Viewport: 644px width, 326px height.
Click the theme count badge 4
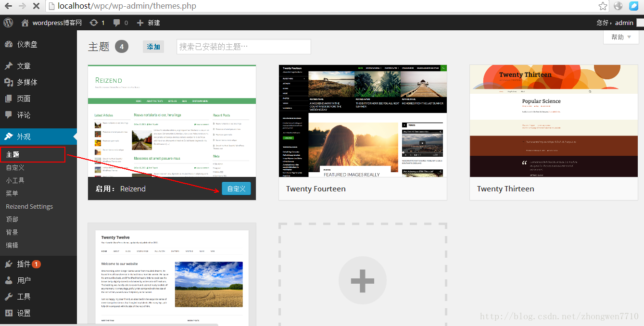click(x=122, y=46)
